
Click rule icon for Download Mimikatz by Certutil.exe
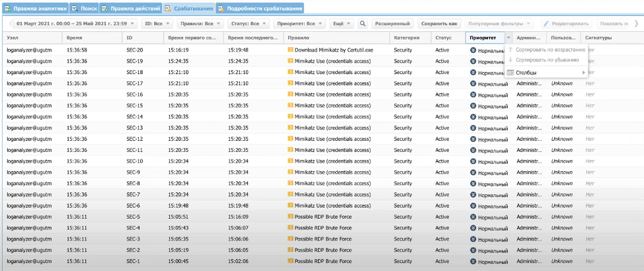[x=290, y=50]
